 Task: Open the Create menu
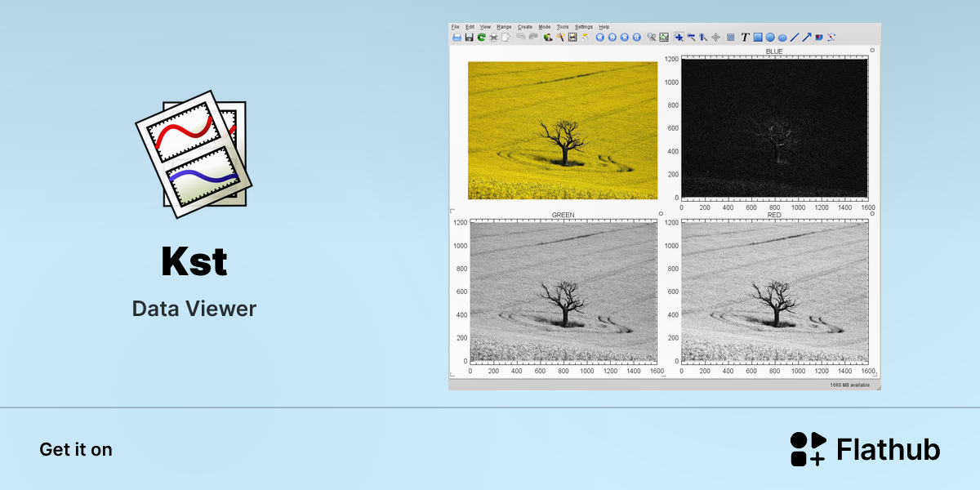click(525, 27)
